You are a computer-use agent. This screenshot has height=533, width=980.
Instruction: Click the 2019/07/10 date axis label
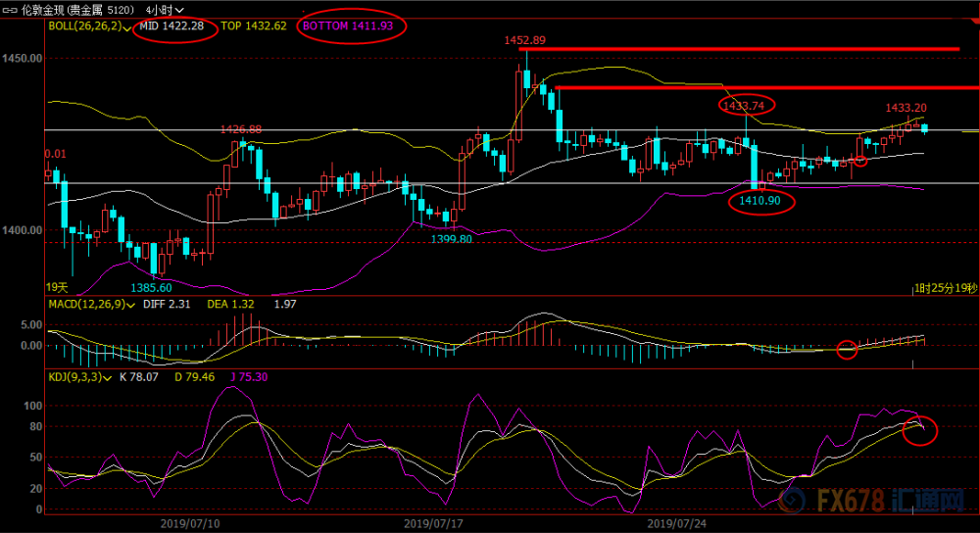[190, 523]
